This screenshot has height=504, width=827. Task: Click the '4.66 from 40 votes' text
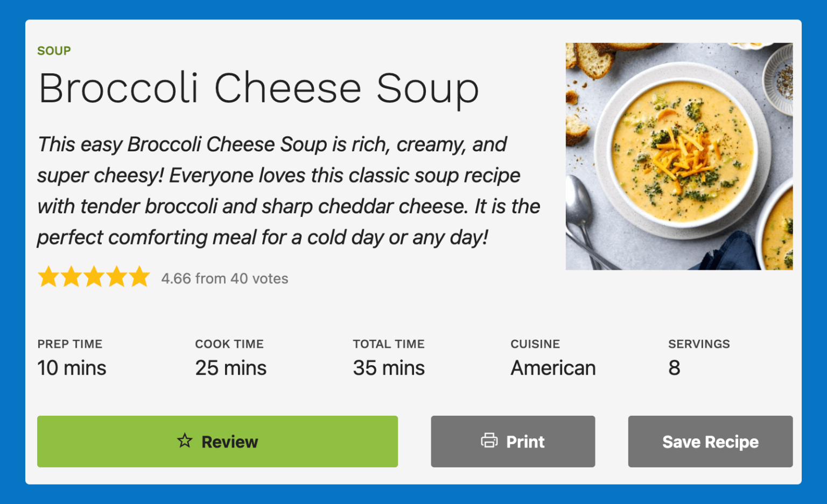coord(225,278)
